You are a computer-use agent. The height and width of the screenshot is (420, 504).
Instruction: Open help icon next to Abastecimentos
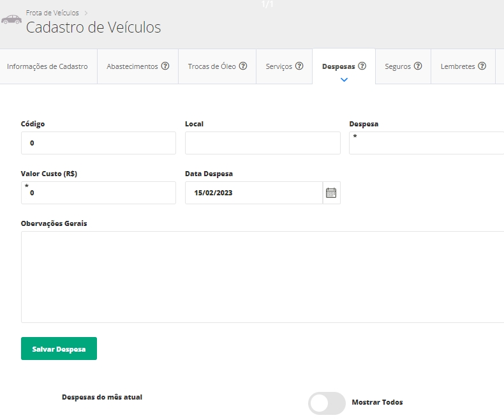coord(165,66)
